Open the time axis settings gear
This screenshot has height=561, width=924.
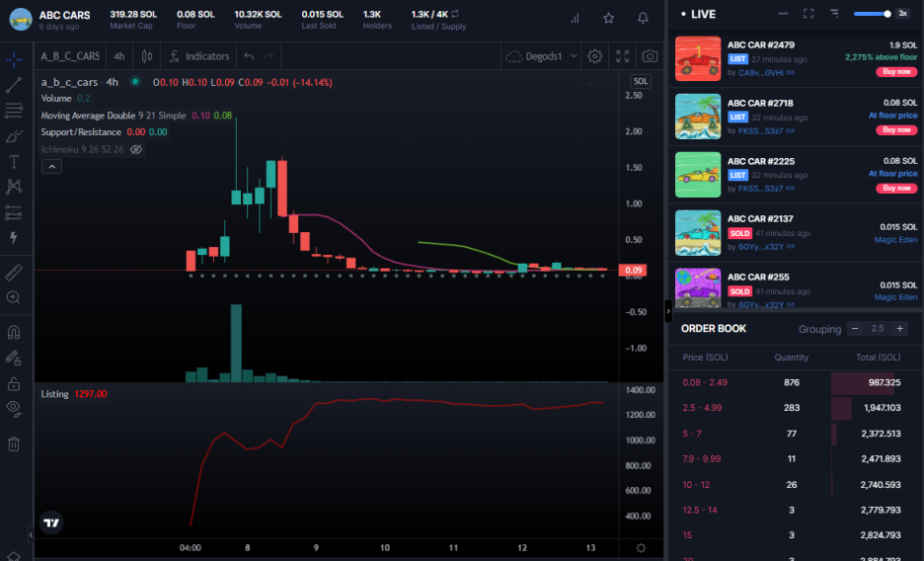coord(641,548)
